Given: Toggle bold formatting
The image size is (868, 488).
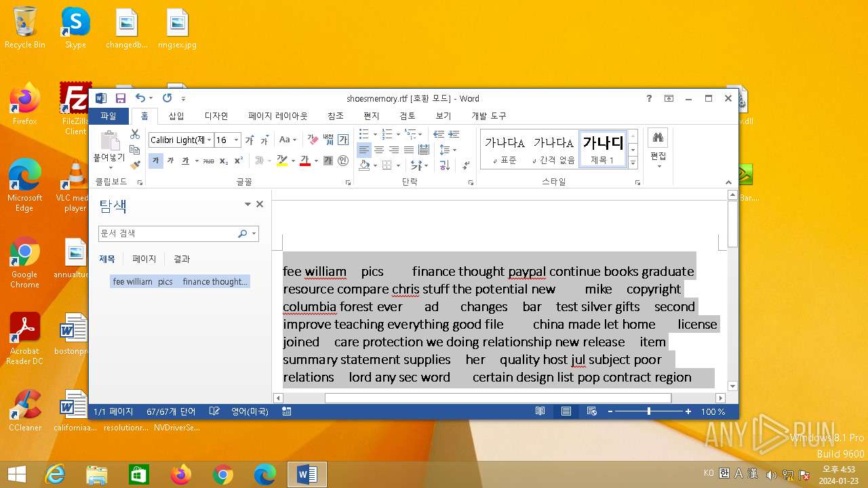Looking at the screenshot, I should point(155,161).
